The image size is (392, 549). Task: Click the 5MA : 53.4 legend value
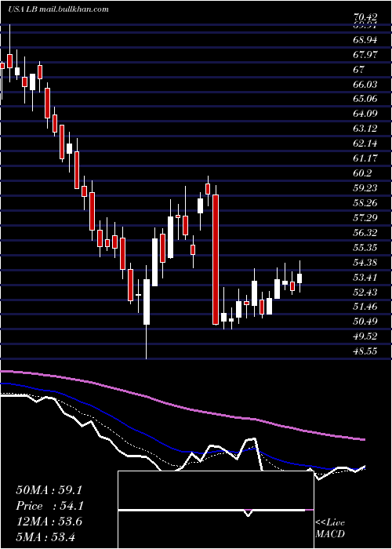tap(45, 536)
